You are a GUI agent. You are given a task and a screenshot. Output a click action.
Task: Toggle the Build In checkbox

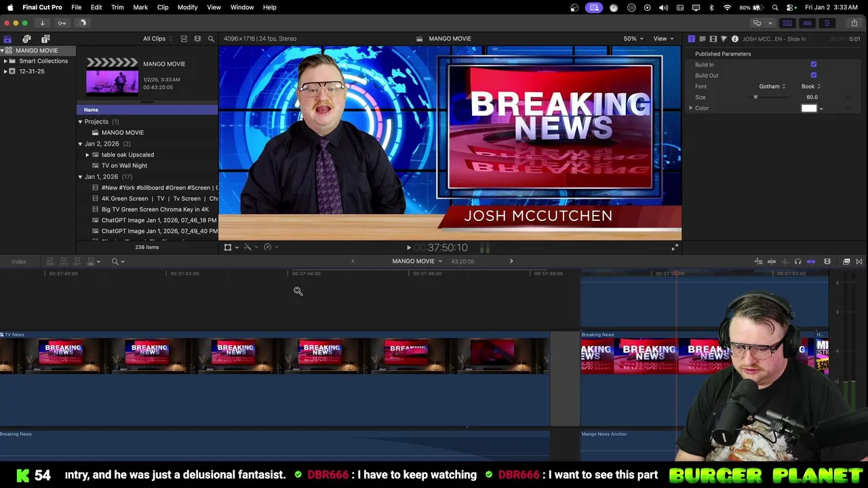click(814, 64)
